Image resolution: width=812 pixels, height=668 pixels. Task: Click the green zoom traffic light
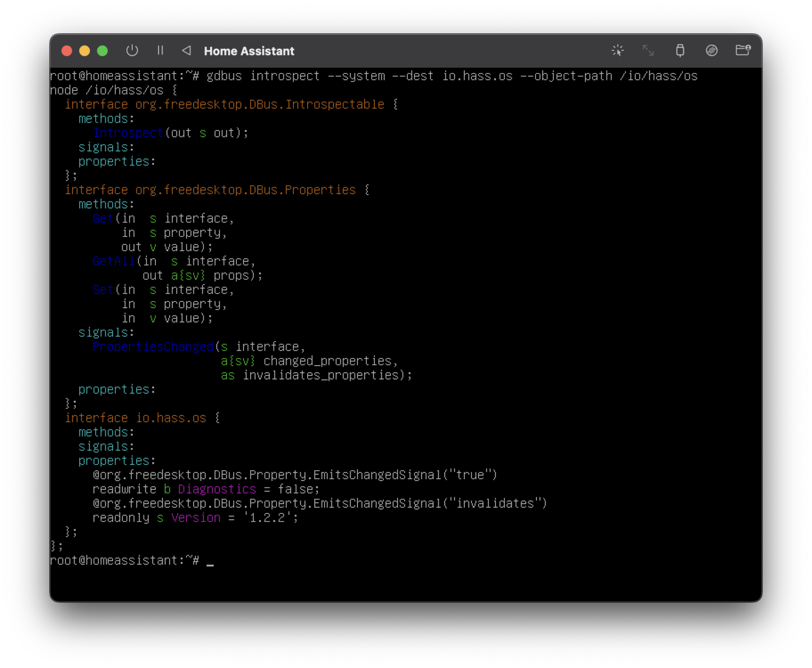[x=102, y=50]
